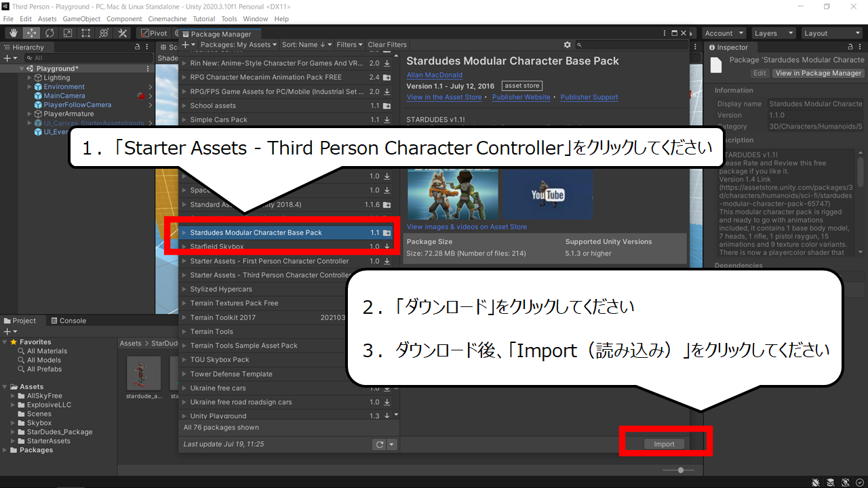The image size is (868, 488).
Task: Select the Scale tool in the toolbar
Action: 68,33
